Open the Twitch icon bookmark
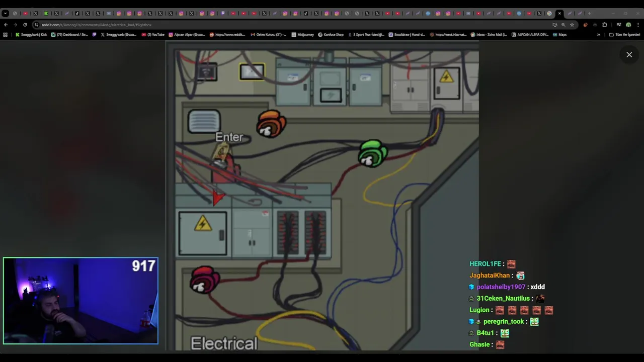644x362 pixels. (94, 35)
